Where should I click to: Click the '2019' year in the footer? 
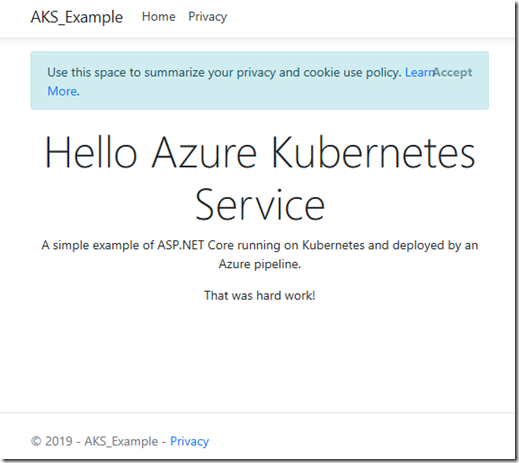(59, 441)
